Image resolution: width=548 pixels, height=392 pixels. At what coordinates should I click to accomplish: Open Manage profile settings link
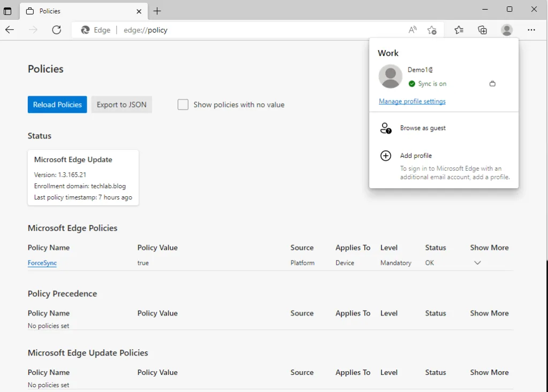(412, 101)
